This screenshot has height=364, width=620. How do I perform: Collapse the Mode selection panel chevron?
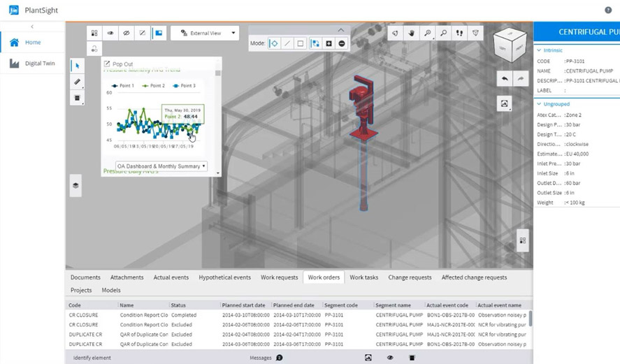point(341,30)
